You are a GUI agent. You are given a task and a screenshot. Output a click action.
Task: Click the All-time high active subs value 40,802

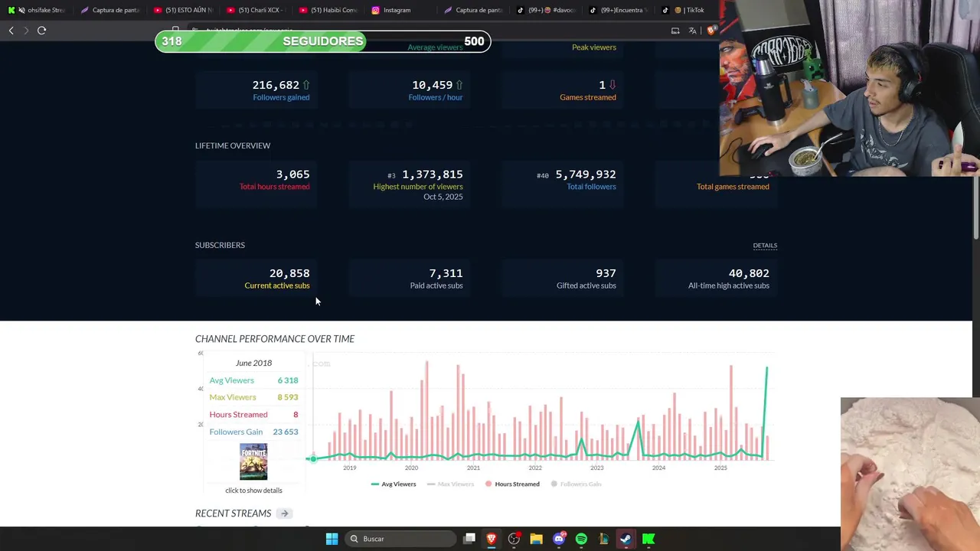click(x=749, y=273)
